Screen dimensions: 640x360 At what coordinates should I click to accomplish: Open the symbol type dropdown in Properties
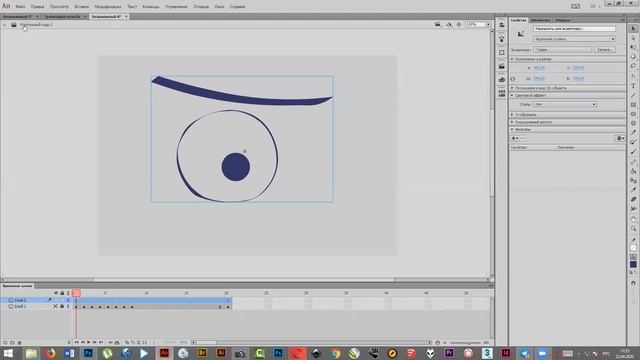[574, 39]
